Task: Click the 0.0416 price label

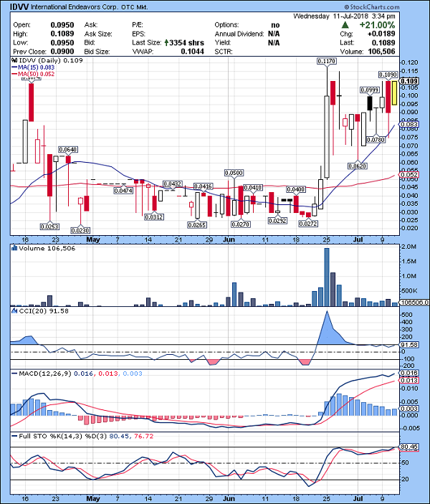Action: point(203,186)
